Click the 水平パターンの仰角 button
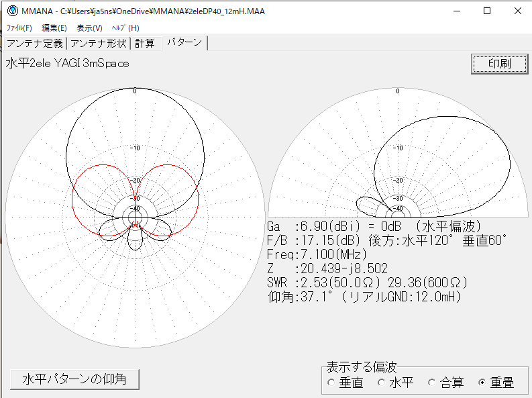532x398 pixels. pos(74,379)
